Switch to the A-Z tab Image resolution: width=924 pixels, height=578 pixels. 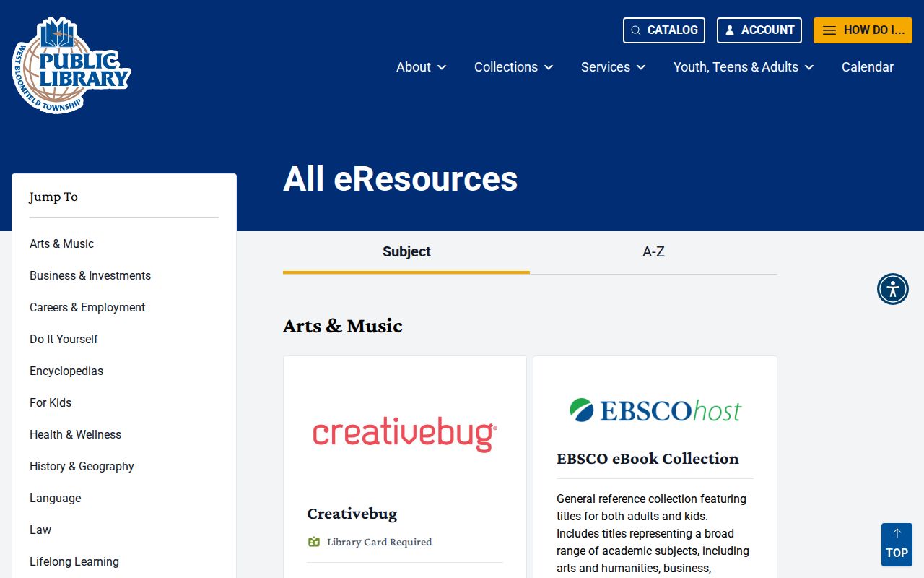[653, 252]
